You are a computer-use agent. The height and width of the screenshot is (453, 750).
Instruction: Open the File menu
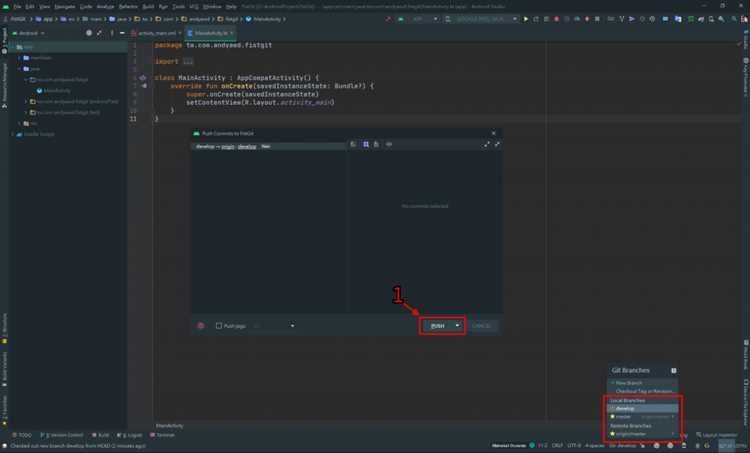17,7
